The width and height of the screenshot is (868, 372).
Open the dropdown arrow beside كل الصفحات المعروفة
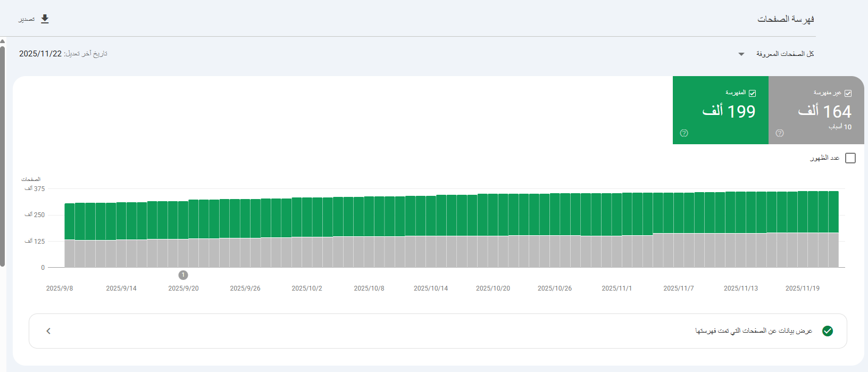coord(741,54)
